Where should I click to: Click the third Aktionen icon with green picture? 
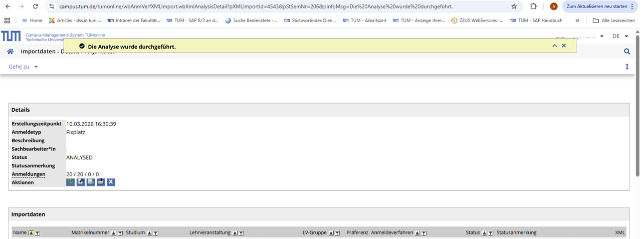(x=91, y=182)
